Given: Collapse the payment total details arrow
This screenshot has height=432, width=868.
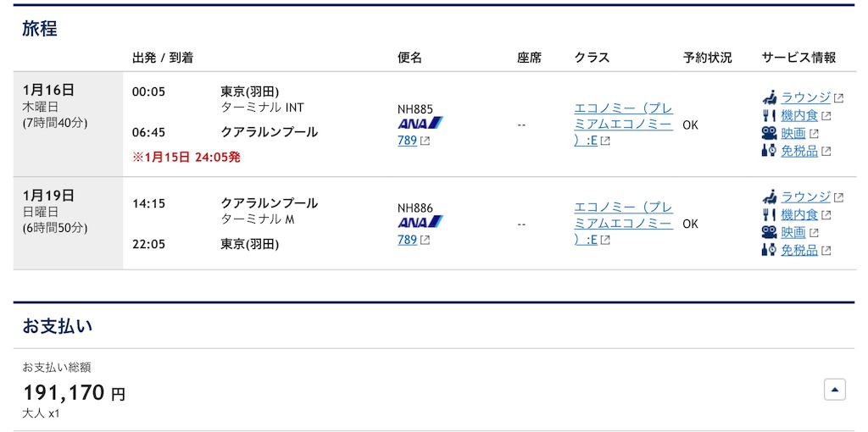Looking at the screenshot, I should click(x=835, y=390).
